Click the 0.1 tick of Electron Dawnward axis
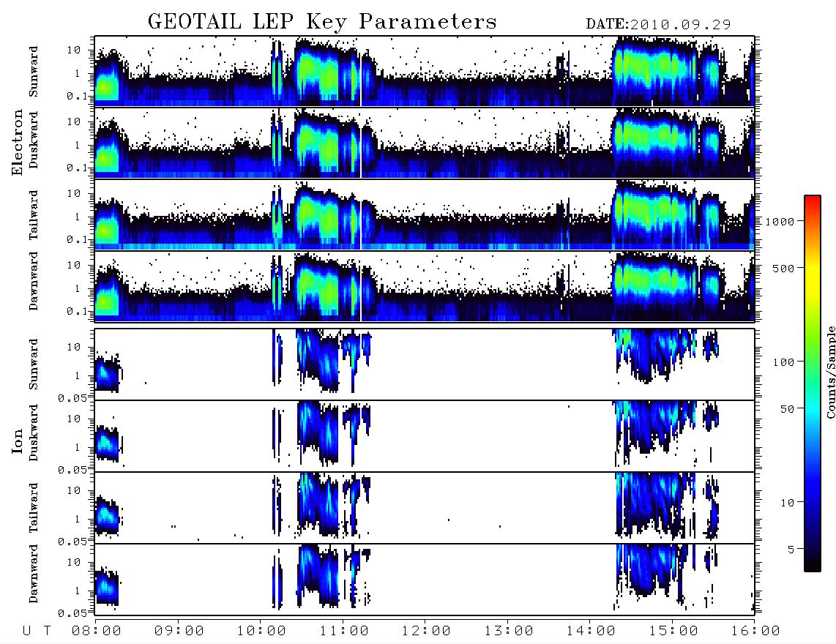Viewport: 836px width, 644px height. pos(79,311)
